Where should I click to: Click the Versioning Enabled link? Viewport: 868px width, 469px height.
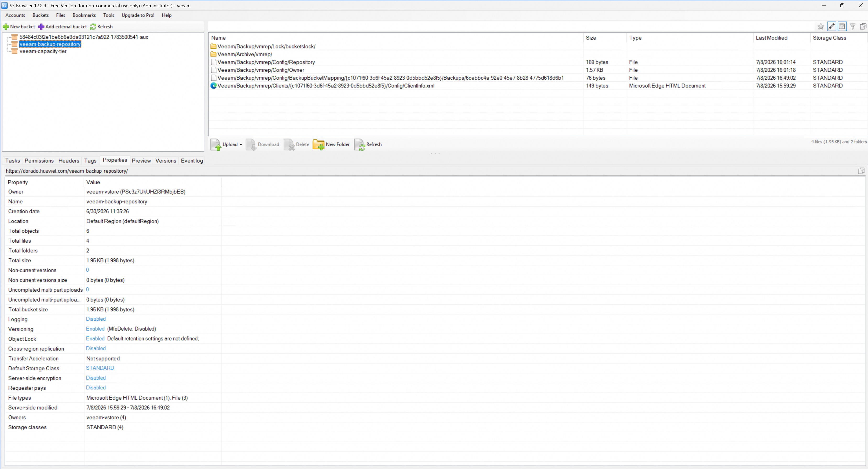[95, 329]
